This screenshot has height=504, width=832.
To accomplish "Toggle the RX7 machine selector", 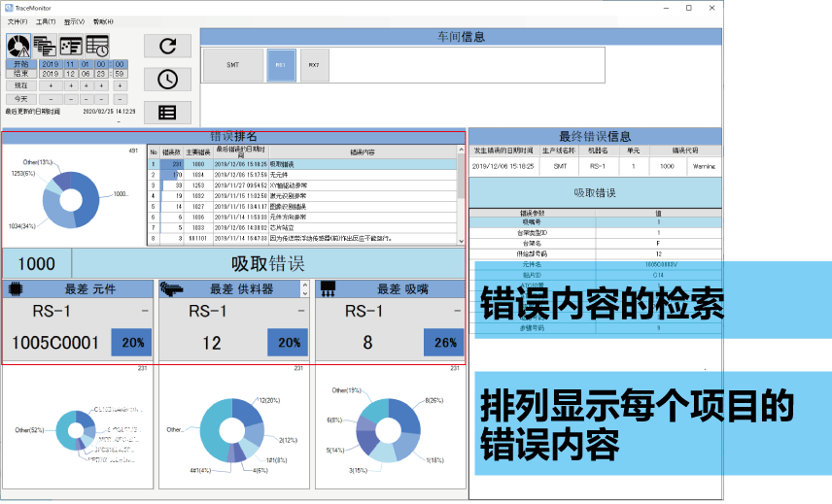I will 314,65.
